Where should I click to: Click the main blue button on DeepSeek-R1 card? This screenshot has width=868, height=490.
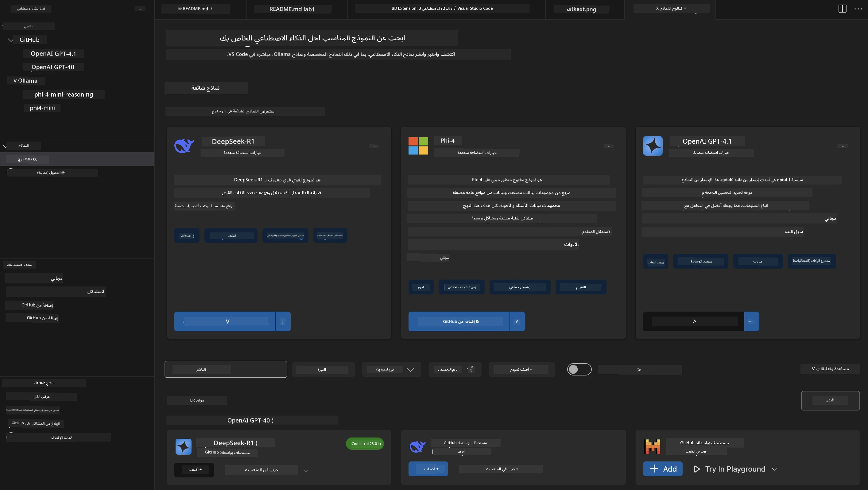pos(225,321)
